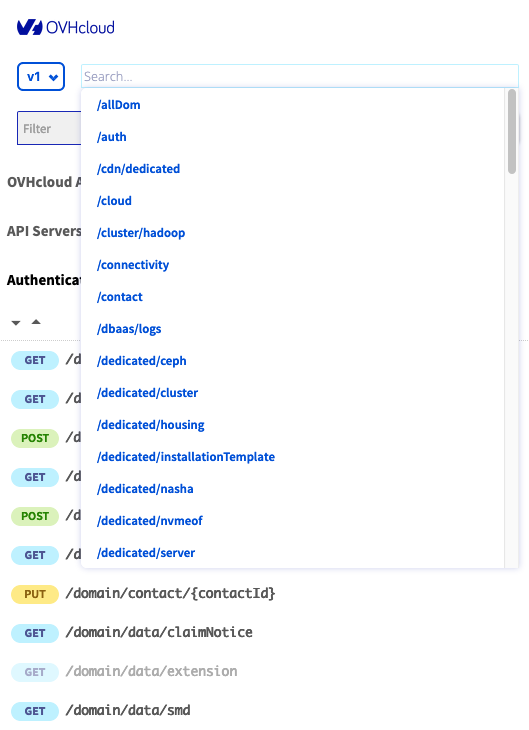Choose /contact in the list
Image resolution: width=529 pixels, height=730 pixels.
coord(120,297)
